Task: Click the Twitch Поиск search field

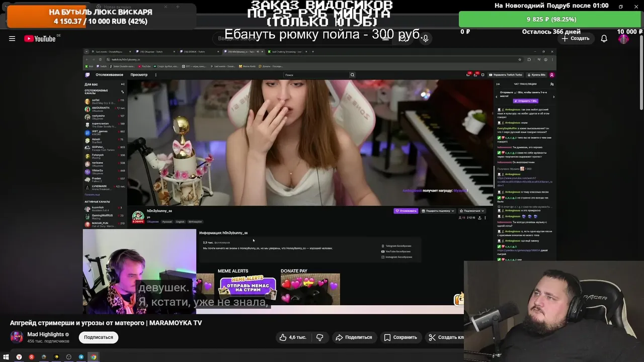Action: click(x=316, y=75)
